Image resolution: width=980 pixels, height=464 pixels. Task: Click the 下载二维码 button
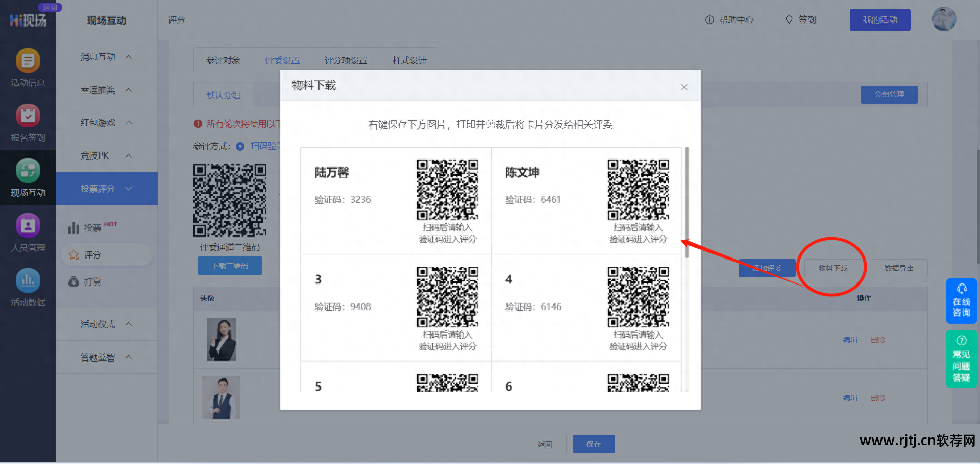click(229, 266)
